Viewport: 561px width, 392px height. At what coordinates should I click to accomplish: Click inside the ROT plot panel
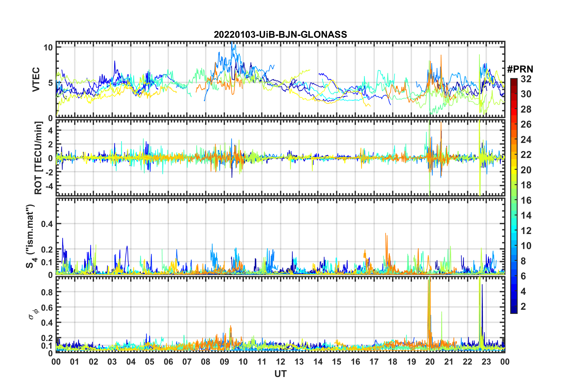click(x=280, y=158)
